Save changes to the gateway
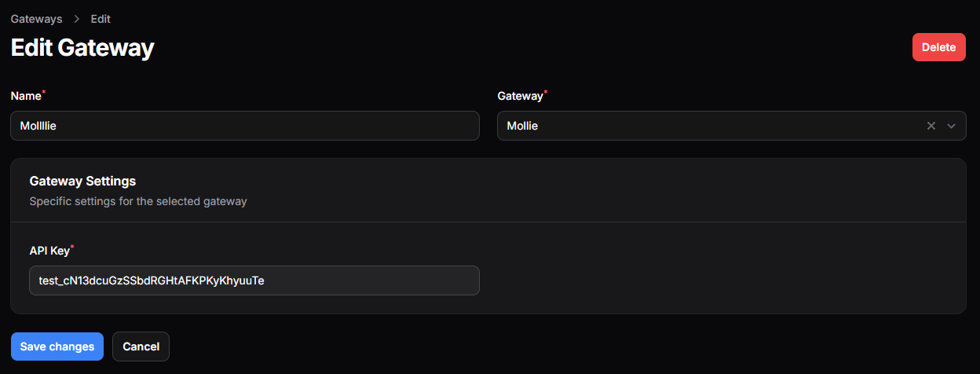Viewport: 980px width, 374px height. point(57,346)
